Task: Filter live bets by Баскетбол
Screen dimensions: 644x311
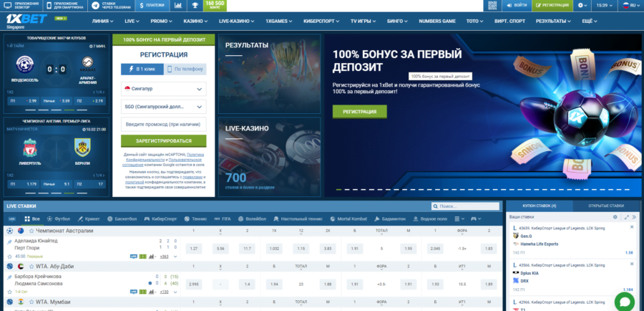Action: [x=122, y=219]
